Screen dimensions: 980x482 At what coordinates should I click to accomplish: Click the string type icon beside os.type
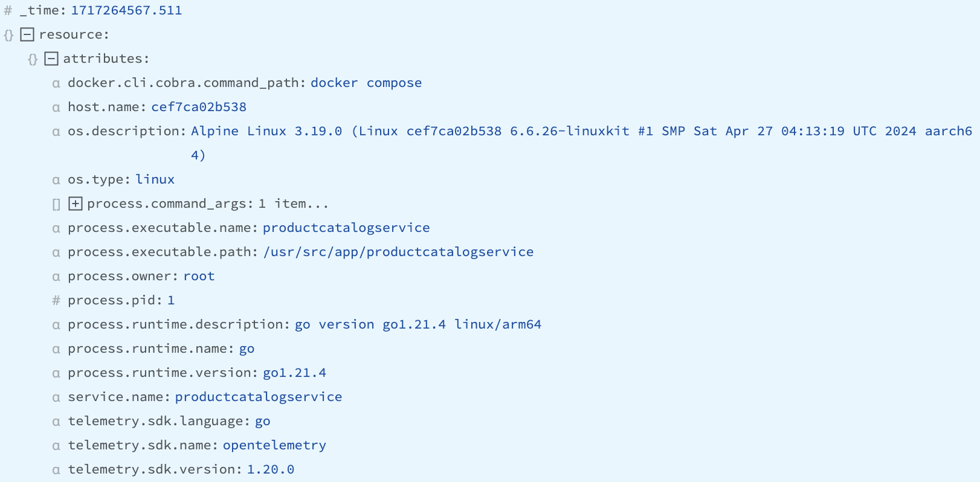56,180
